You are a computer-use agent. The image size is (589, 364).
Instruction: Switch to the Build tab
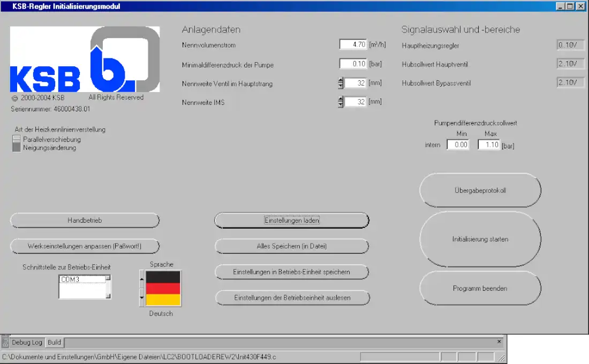(x=54, y=343)
